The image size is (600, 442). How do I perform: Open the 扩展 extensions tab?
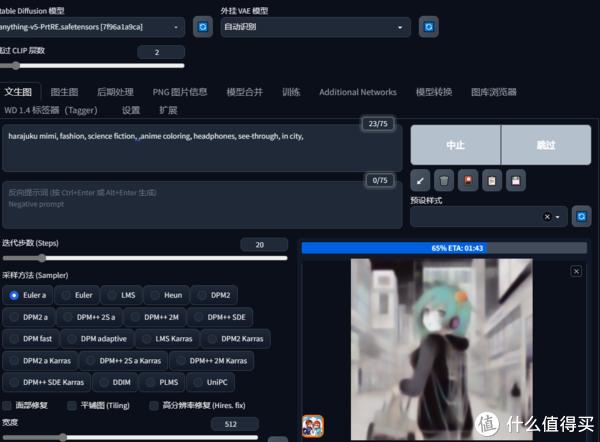point(168,111)
